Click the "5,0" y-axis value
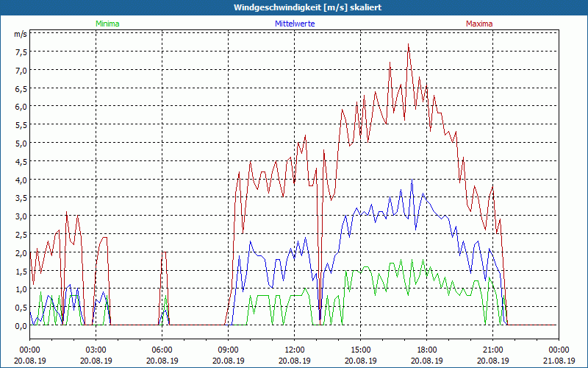 pos(21,143)
